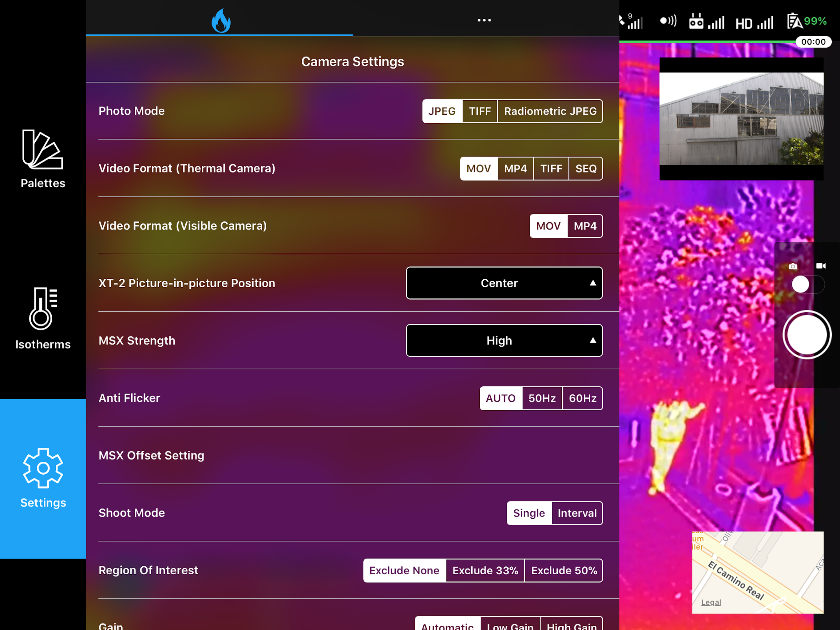The image size is (840, 630).
Task: Switch to the three-dots more tab
Action: [484, 20]
